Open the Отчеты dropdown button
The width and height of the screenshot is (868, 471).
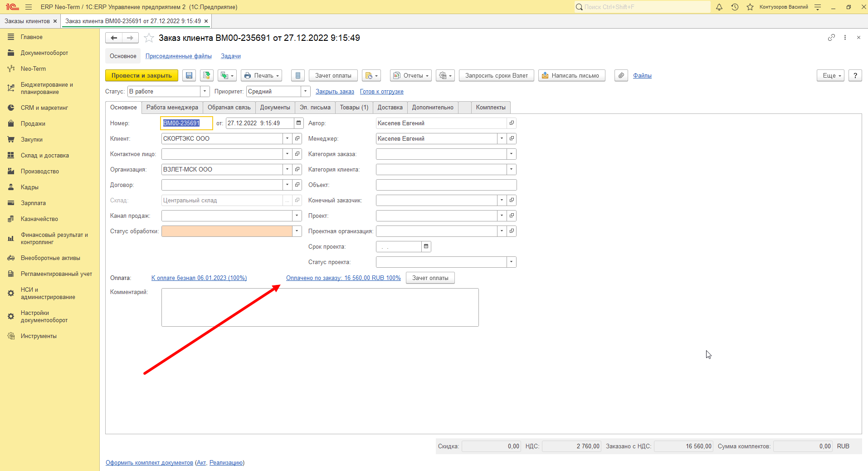click(411, 75)
